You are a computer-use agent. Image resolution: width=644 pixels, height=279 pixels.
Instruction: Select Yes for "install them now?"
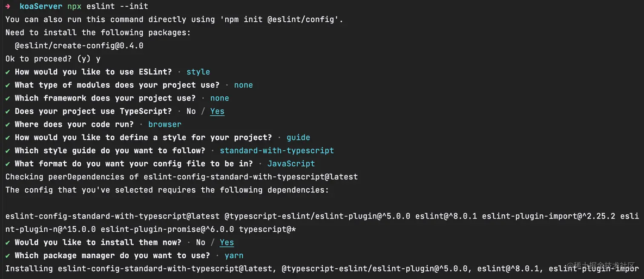pyautogui.click(x=227, y=242)
